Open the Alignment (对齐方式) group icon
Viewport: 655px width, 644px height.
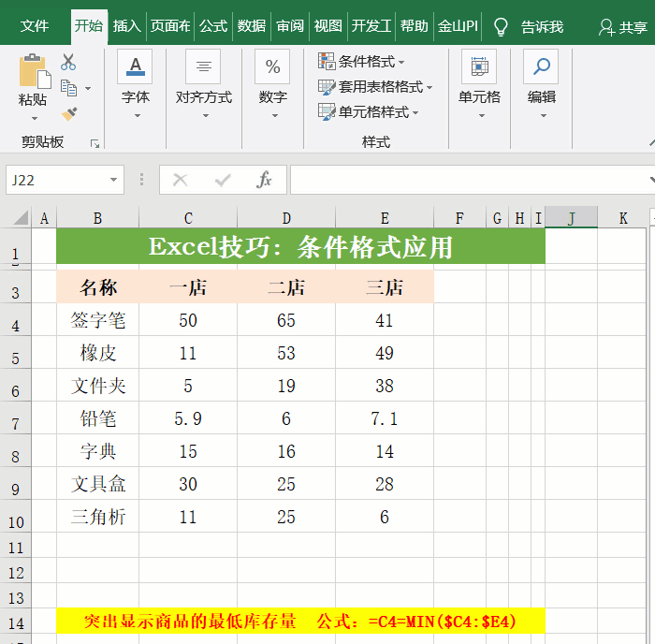click(x=203, y=66)
